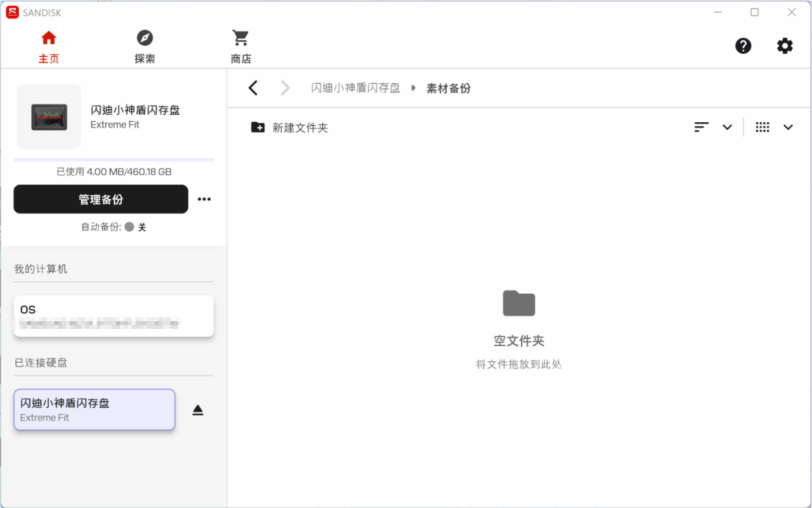Navigate back with the left arrow
This screenshot has width=812, height=508.
(253, 88)
